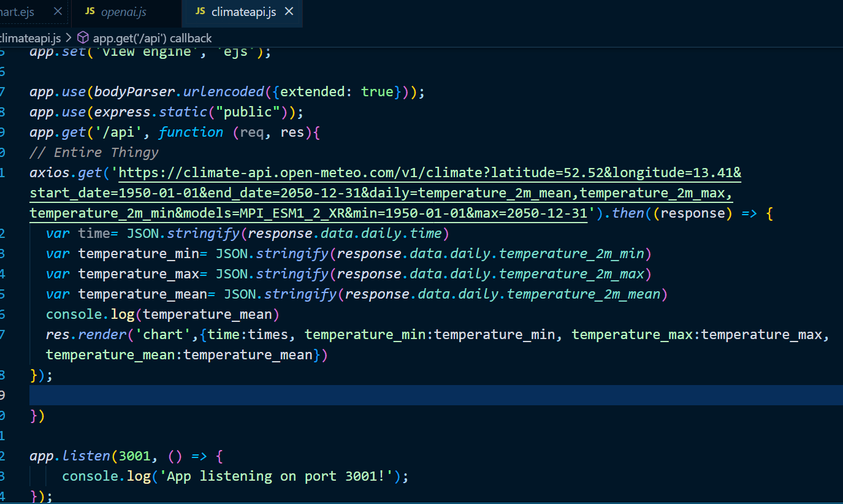Click the symbol cube icon in the breadcrumb
Screen dimensions: 843x504
point(82,37)
